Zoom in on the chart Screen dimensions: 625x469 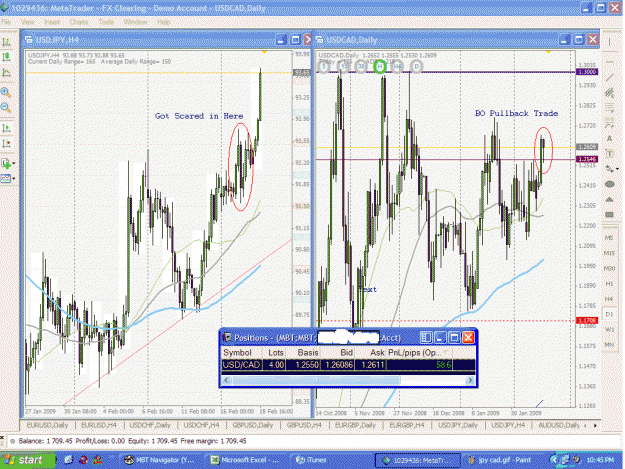click(6, 92)
